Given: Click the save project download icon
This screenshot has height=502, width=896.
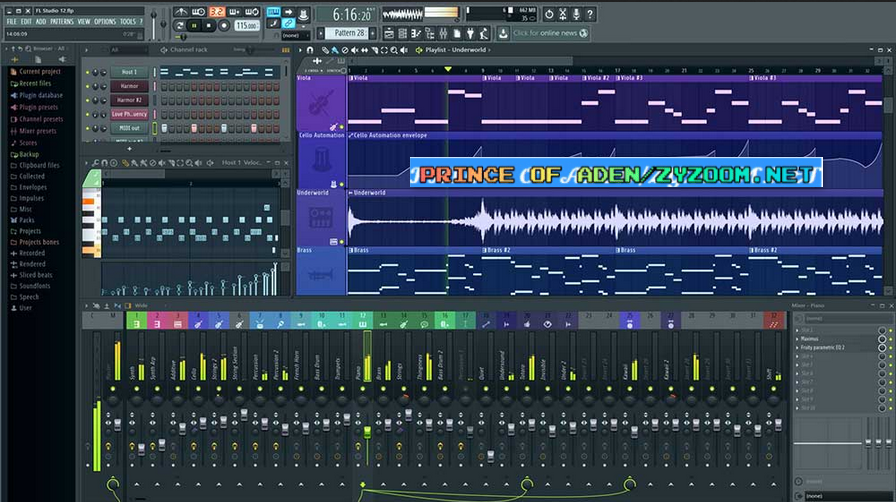Looking at the screenshot, I should pyautogui.click(x=503, y=33).
